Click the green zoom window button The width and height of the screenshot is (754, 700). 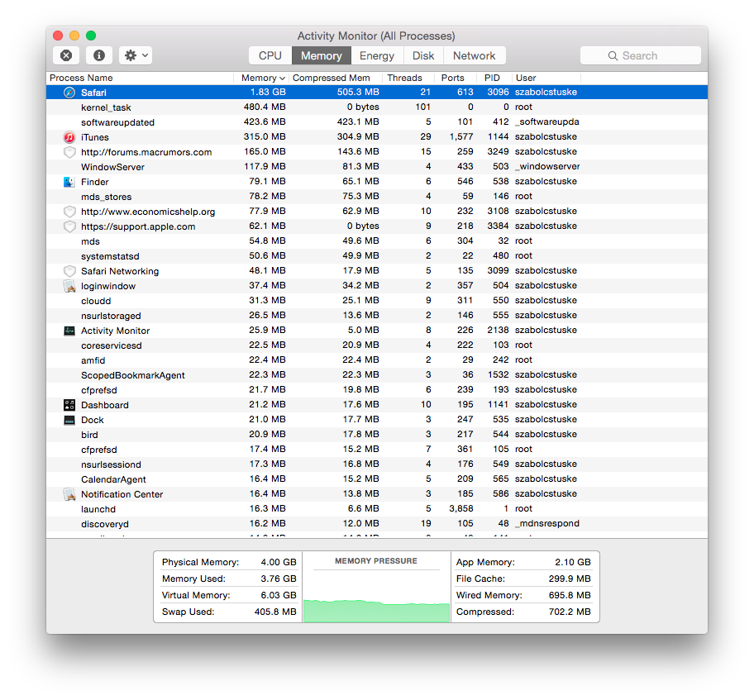pos(91,36)
